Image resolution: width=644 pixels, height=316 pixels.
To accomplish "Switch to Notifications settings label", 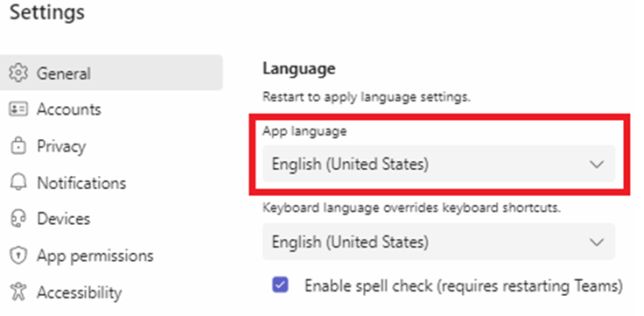I will click(81, 183).
